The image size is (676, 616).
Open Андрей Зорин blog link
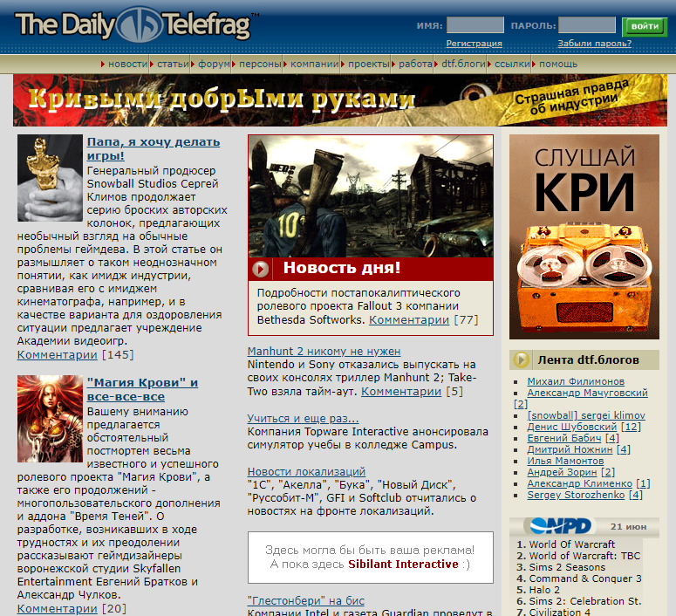[562, 472]
